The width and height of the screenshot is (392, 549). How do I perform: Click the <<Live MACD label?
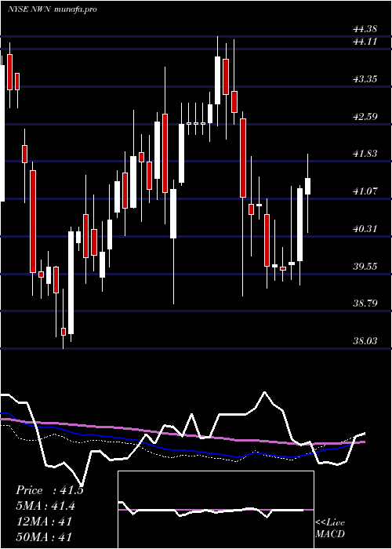[x=330, y=529]
